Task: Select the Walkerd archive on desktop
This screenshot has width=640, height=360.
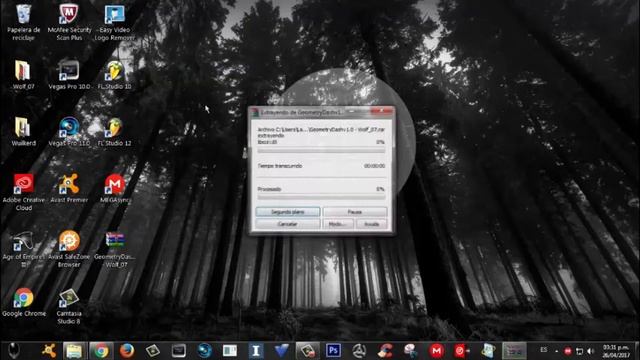Action: click(x=23, y=131)
